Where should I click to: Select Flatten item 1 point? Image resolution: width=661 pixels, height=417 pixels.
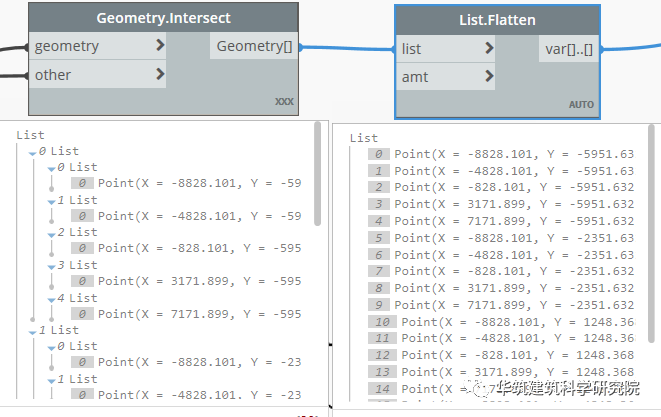click(x=514, y=171)
